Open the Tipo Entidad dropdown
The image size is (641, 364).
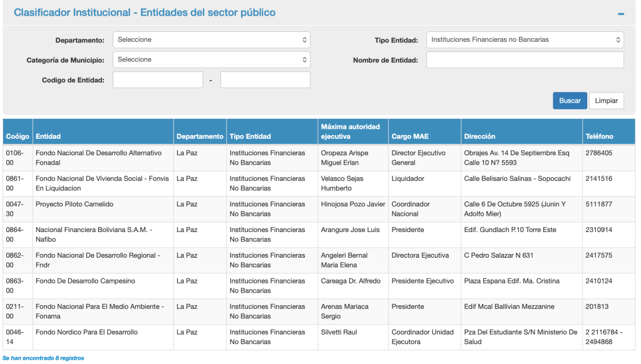525,40
